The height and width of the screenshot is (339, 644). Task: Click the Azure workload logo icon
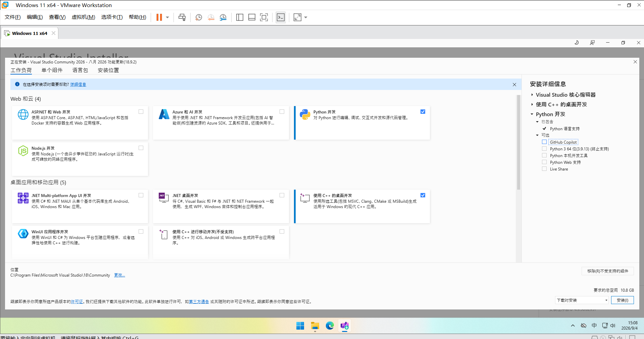164,114
